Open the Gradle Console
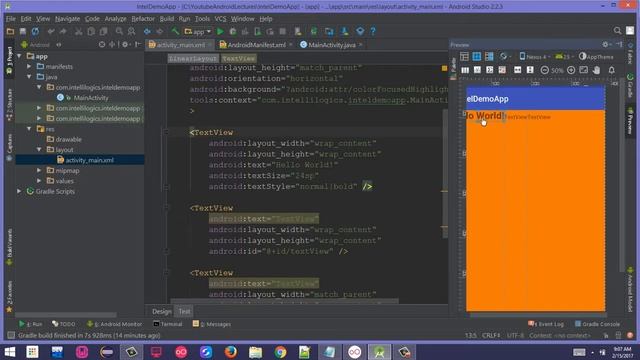 point(597,324)
